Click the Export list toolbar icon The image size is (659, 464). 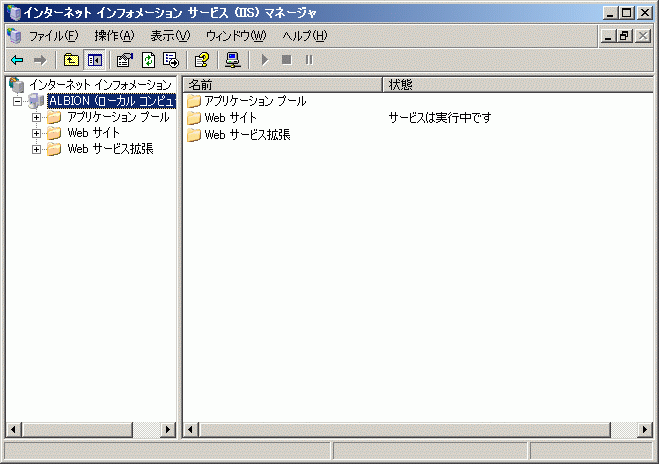pos(171,60)
